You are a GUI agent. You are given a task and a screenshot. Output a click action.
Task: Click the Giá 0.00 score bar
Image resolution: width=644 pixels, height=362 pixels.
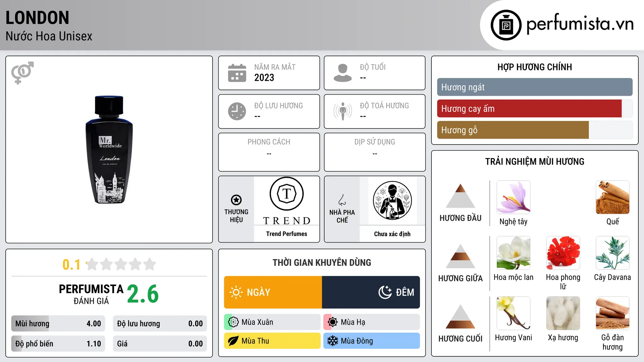click(x=160, y=344)
